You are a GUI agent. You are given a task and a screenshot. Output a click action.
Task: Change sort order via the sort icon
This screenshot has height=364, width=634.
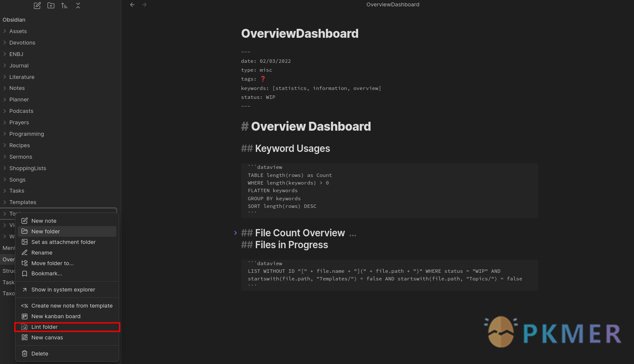[x=65, y=6]
